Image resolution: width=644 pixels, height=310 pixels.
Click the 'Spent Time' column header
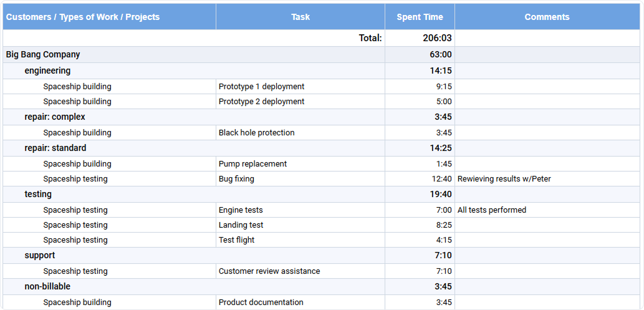(420, 17)
